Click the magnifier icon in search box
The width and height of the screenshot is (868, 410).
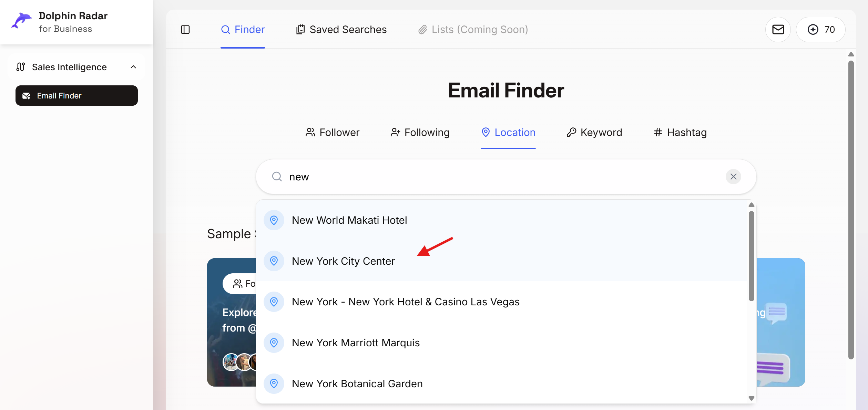click(277, 177)
